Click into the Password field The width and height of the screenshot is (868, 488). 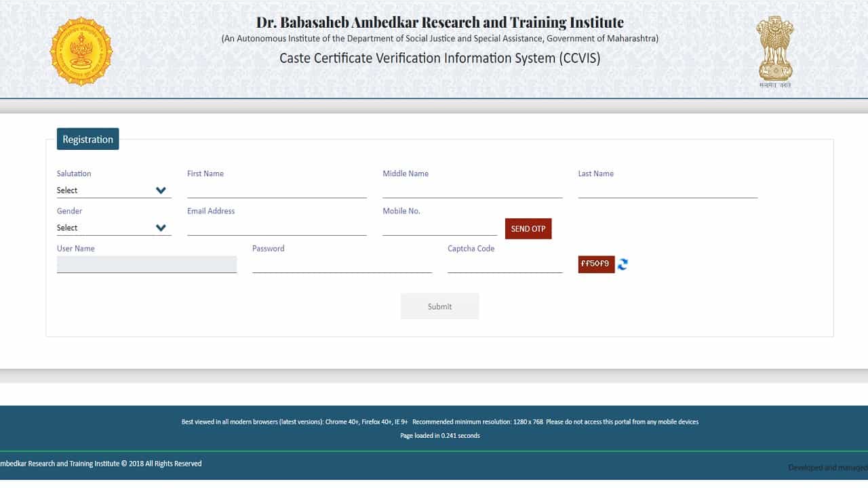tap(342, 265)
